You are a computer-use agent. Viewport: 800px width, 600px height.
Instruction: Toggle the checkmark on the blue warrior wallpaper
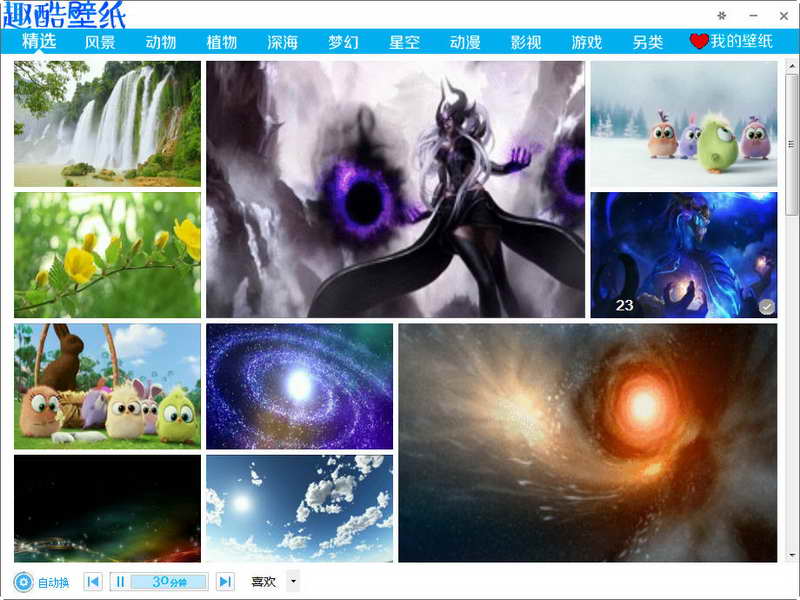(x=766, y=307)
